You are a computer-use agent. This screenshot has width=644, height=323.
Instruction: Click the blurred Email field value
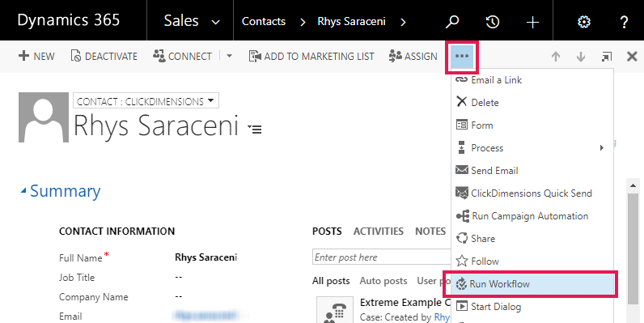coord(206,316)
